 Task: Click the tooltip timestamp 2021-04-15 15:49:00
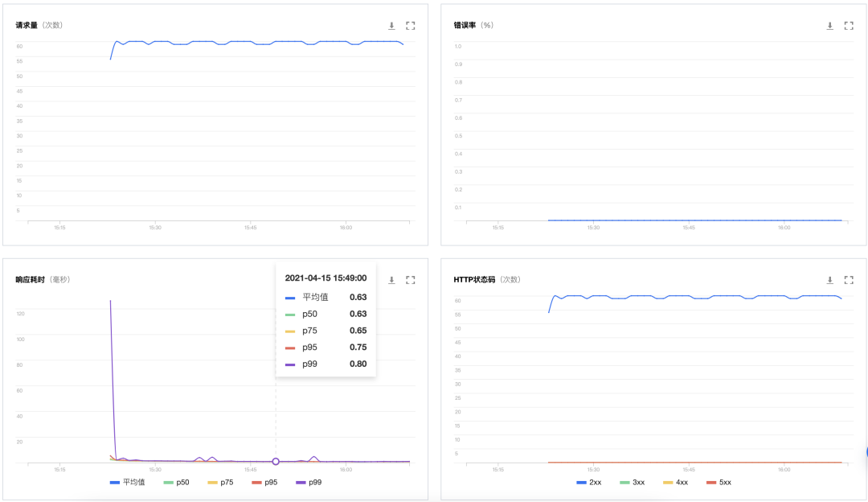325,278
